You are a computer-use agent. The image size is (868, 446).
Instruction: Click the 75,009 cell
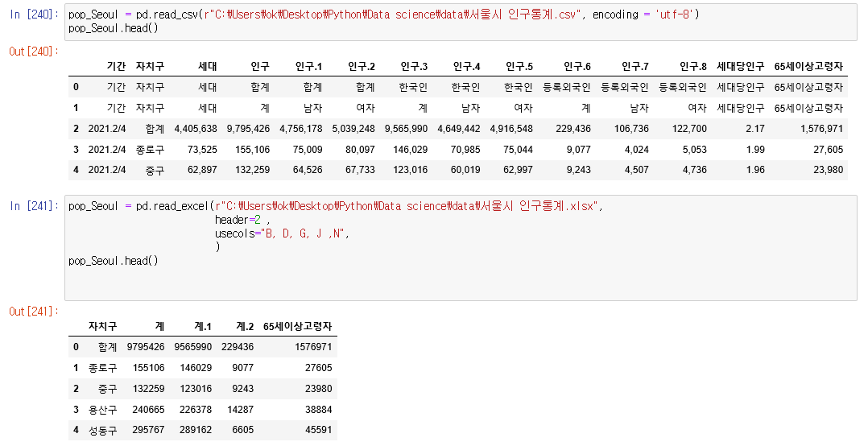[308, 150]
